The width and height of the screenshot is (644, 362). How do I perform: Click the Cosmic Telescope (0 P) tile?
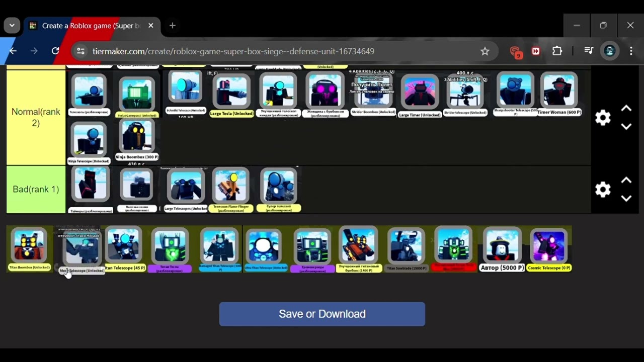tap(549, 250)
